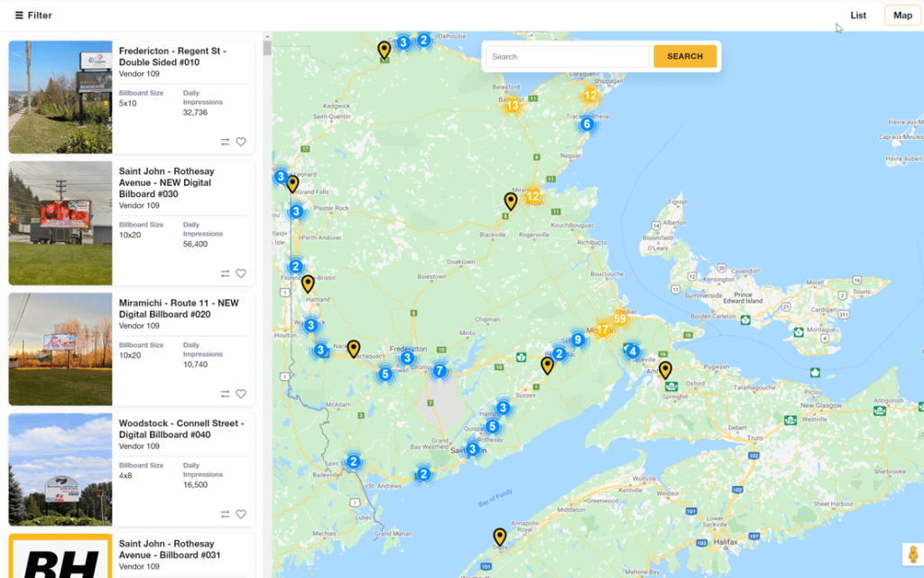Compare the Fredericton Regent St #010 billboard
Screen dimensions: 924x578
click(225, 142)
